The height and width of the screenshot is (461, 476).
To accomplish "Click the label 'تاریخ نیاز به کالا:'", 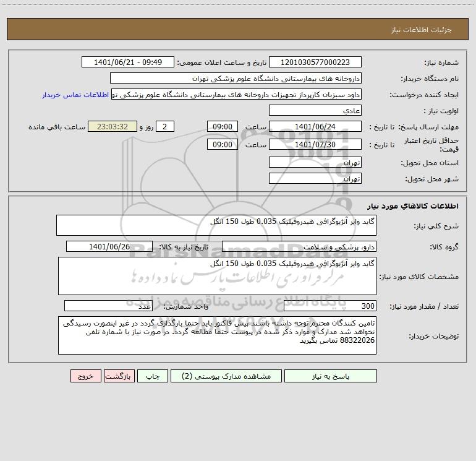I will click(184, 247).
